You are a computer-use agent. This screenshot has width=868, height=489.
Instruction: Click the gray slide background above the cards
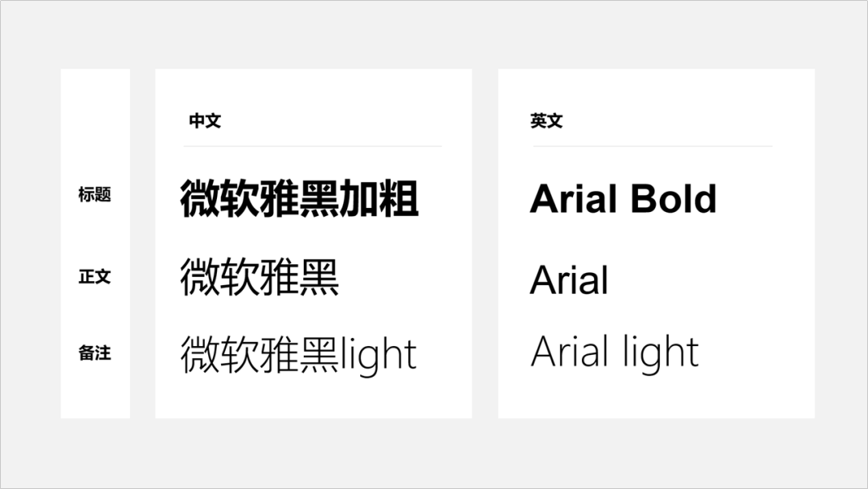pos(434,33)
